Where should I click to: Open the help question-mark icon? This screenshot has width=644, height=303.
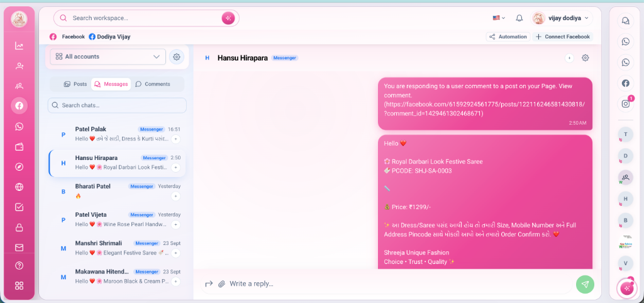pyautogui.click(x=19, y=265)
